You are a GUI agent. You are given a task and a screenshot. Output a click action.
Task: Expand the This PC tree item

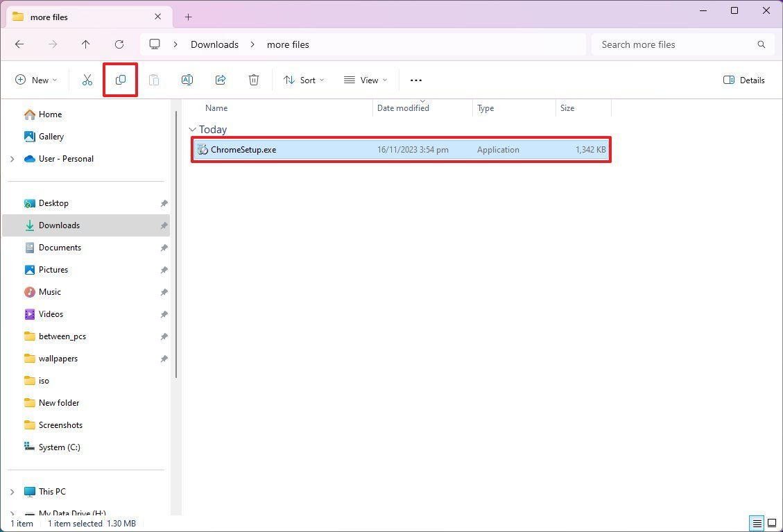[13, 491]
